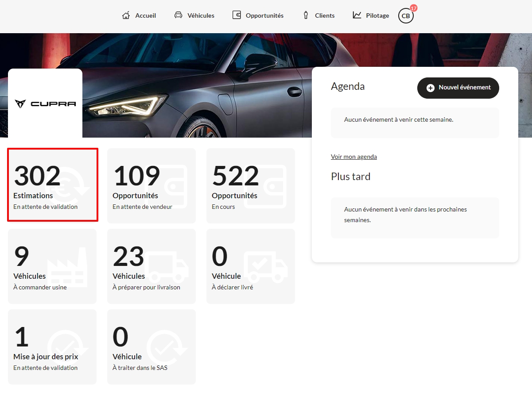Open 23 Véhicules à préparer pour livraison

tap(151, 266)
